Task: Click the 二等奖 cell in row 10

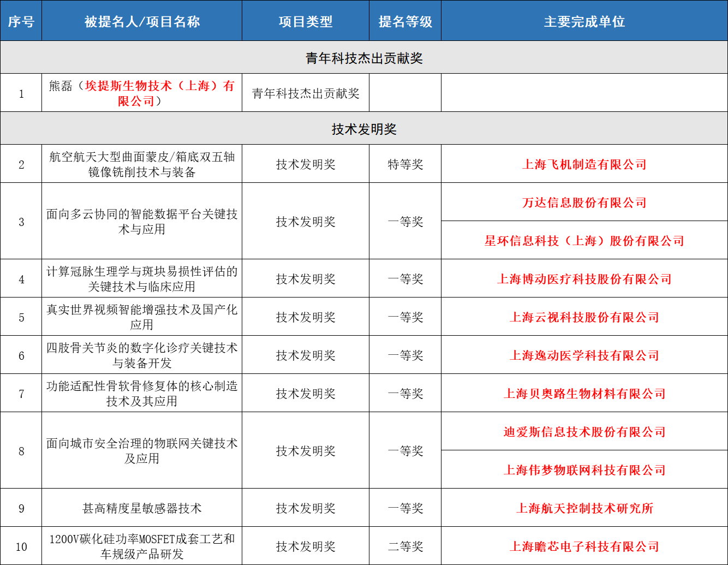Action: click(405, 546)
